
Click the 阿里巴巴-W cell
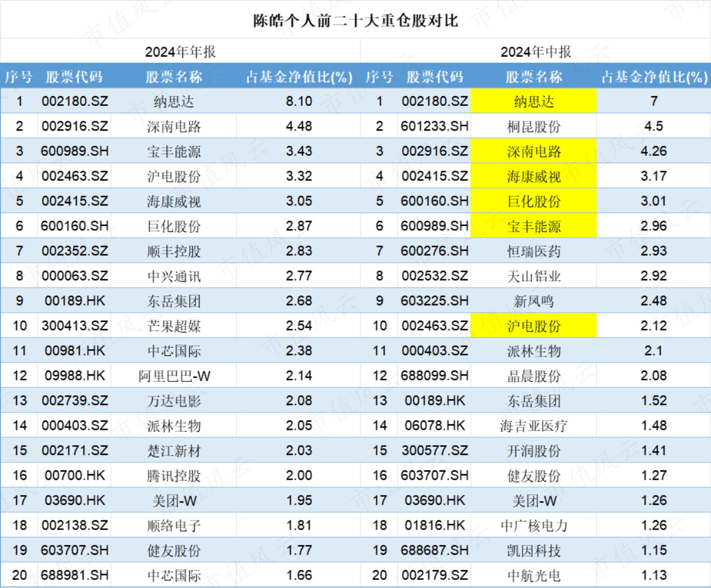click(174, 376)
